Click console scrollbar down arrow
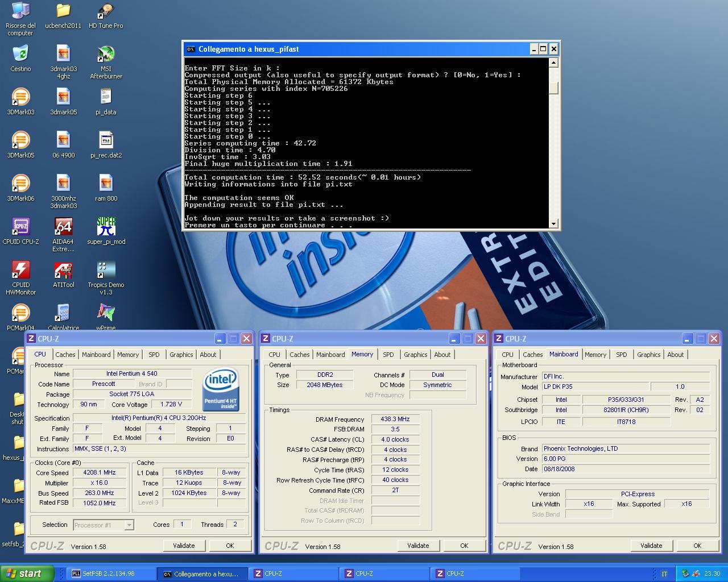 (553, 224)
